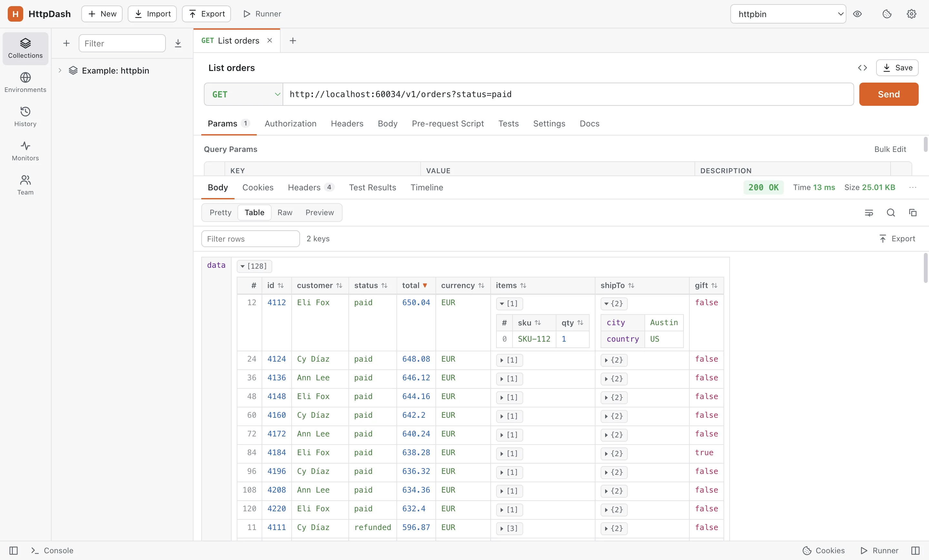Switch to response Timeline tab
Image resolution: width=929 pixels, height=560 pixels.
(x=427, y=187)
